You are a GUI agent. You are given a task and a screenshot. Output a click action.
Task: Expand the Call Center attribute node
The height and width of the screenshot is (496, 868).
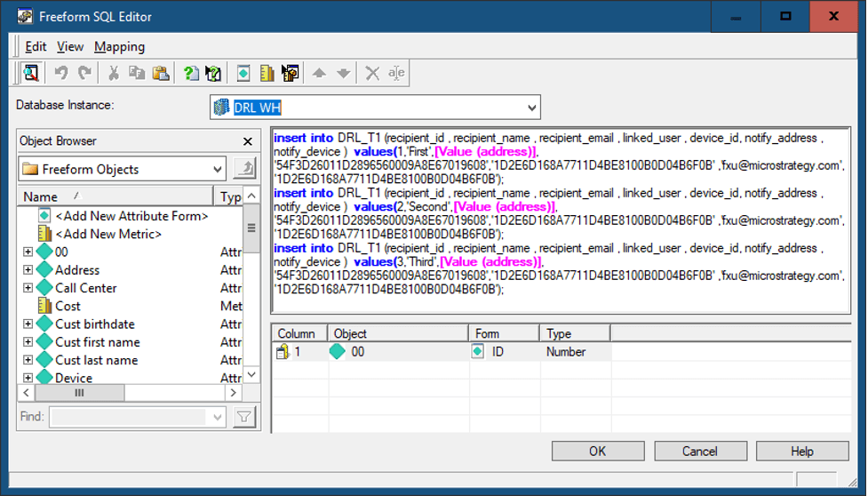28,288
